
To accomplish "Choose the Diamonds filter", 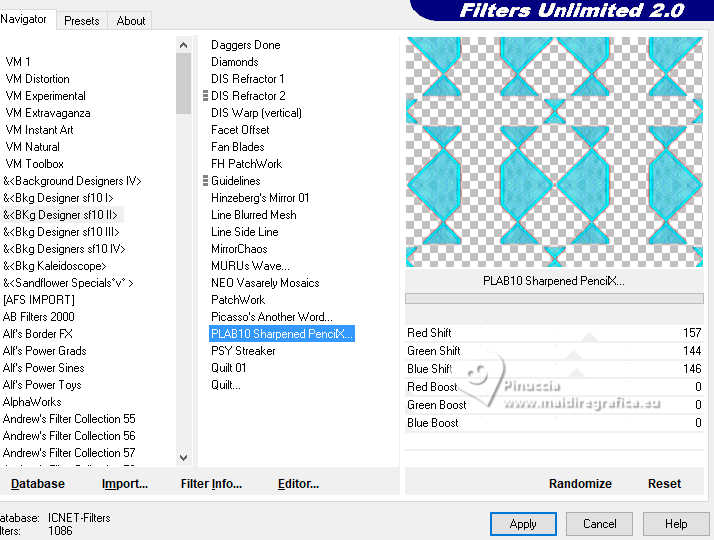I will point(235,62).
